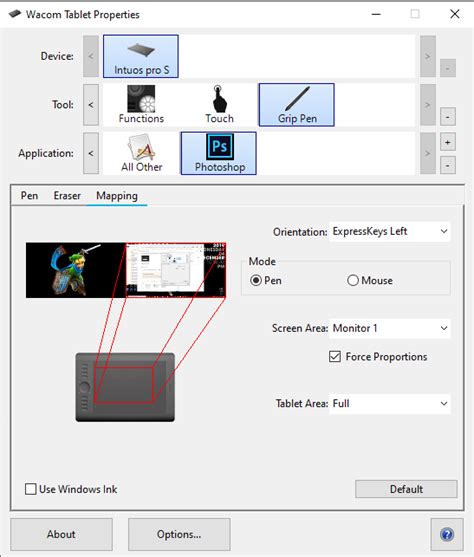Click the Wacom tablet title bar icon
The width and height of the screenshot is (474, 557).
coord(15,14)
